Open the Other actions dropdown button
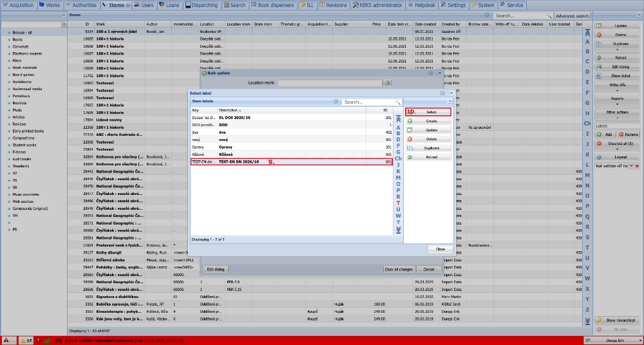The width and height of the screenshot is (644, 345). click(x=618, y=114)
